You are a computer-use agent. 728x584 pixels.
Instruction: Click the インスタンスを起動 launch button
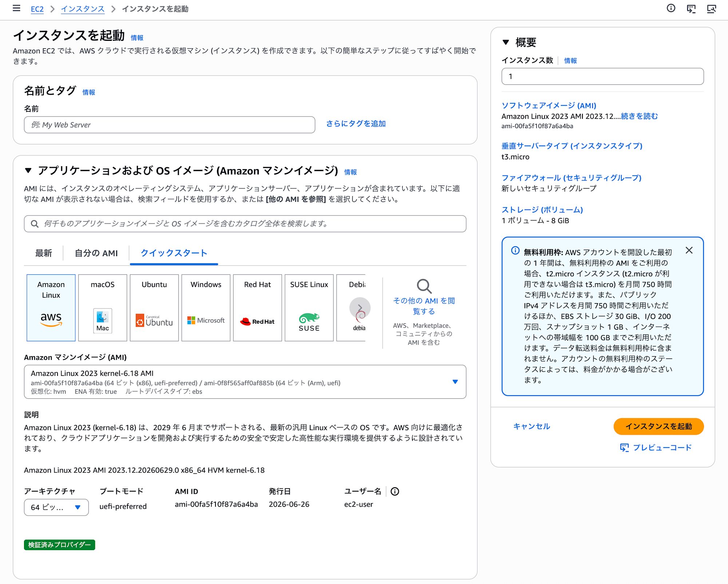pyautogui.click(x=658, y=426)
